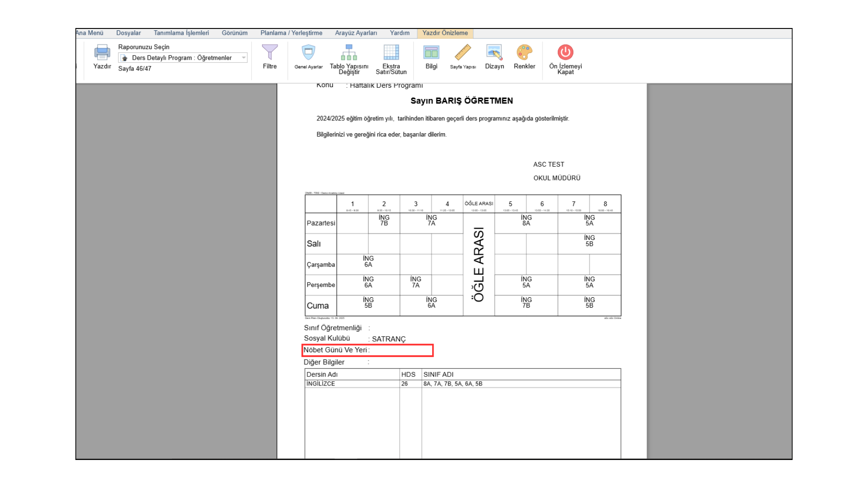Open the Arayüz Ayarları menu
Screen dimensions: 868x488
click(356, 33)
